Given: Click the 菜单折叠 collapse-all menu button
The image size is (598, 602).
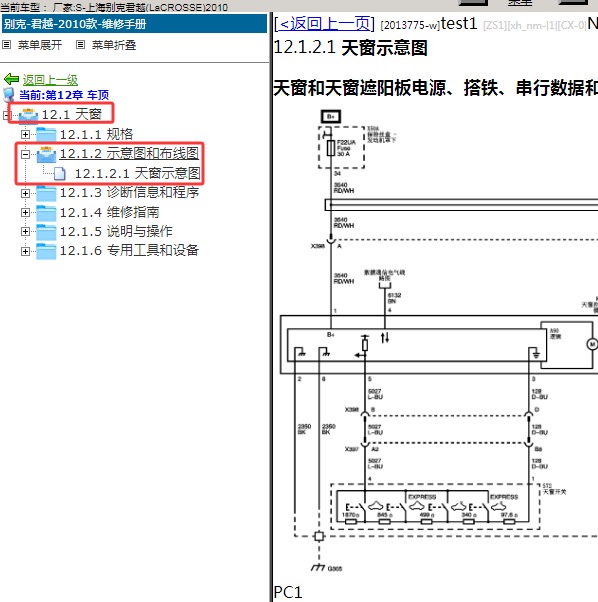Looking at the screenshot, I should 114,45.
